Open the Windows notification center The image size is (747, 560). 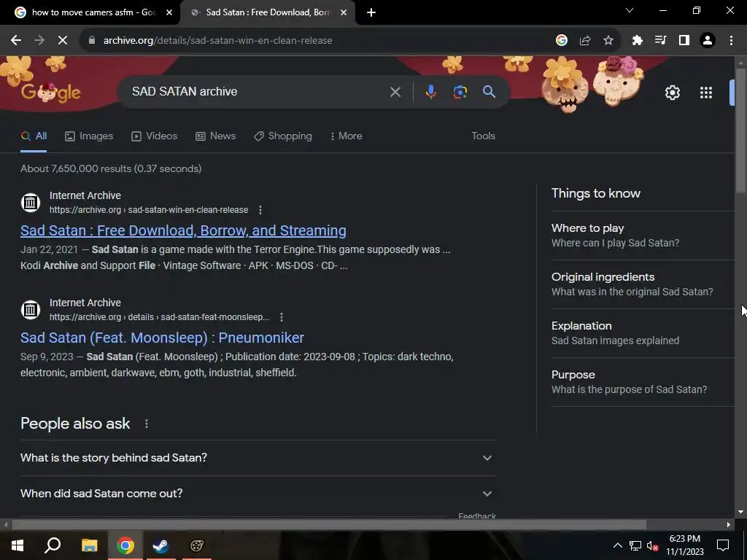(x=723, y=545)
